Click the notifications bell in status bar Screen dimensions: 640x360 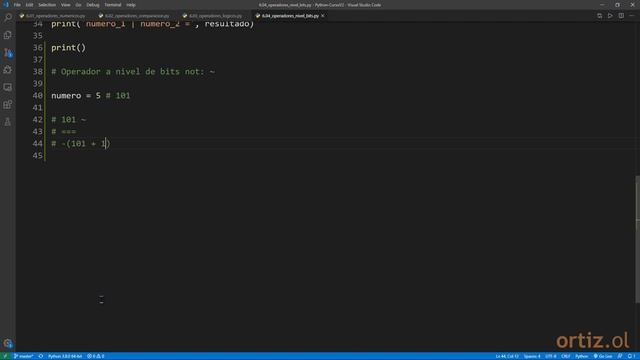(631, 356)
